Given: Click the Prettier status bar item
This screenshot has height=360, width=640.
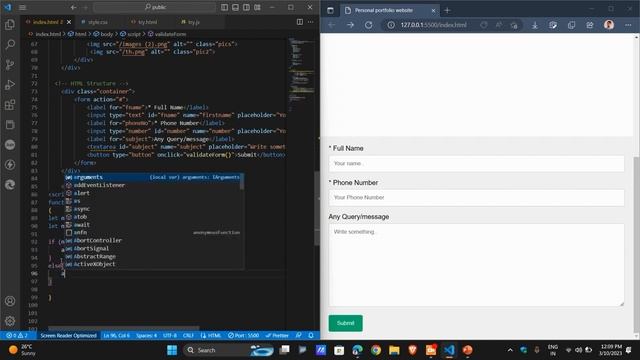Looking at the screenshot, I should [x=277, y=336].
